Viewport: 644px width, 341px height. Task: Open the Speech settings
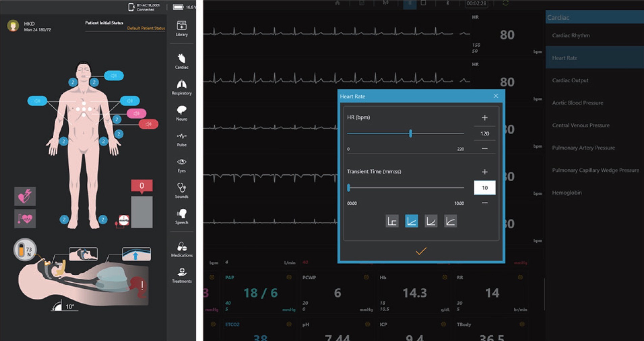(181, 216)
